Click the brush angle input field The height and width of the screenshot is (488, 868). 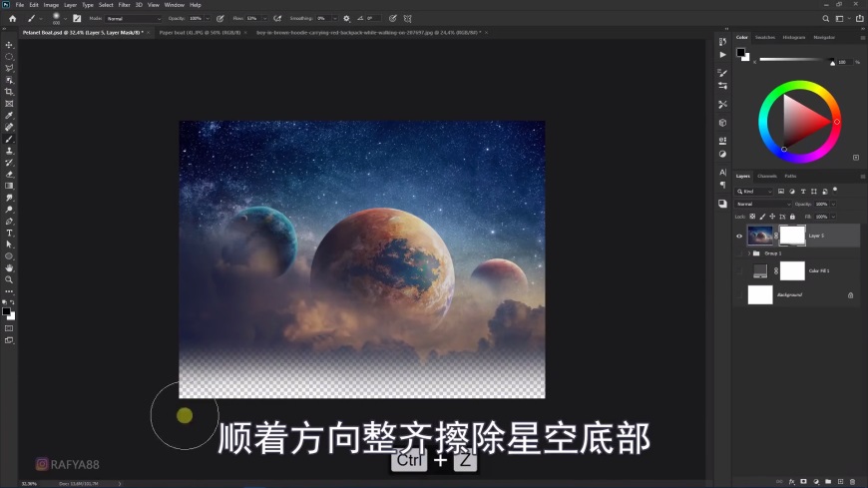click(372, 18)
